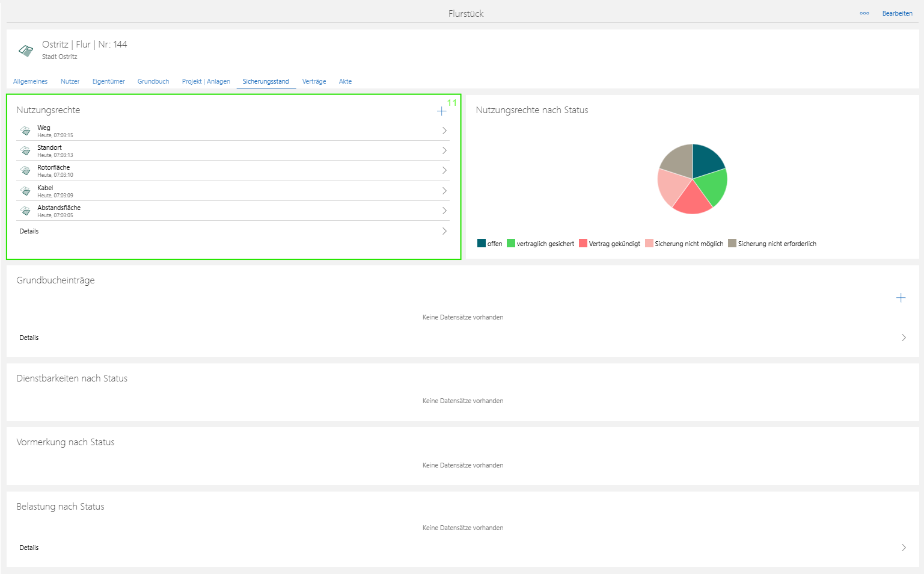The height and width of the screenshot is (574, 924).
Task: Click the 'vertraglich gesichert' green legend swatch
Action: click(511, 243)
